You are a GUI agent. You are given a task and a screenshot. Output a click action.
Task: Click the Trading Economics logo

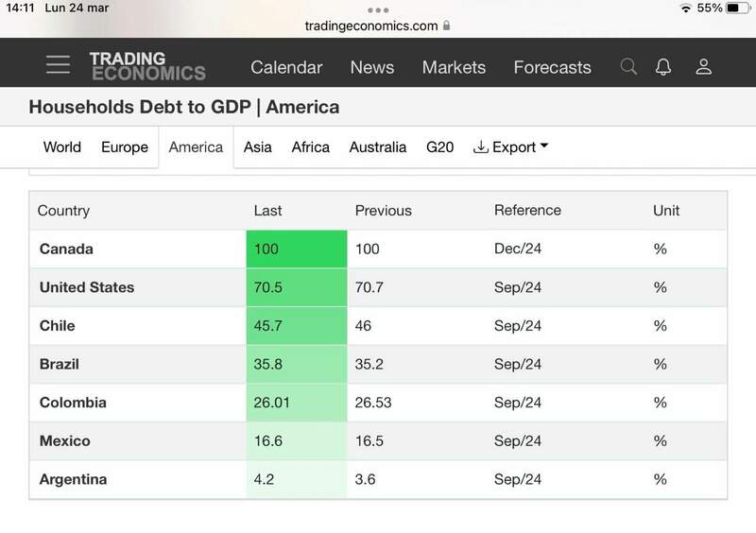(x=146, y=66)
